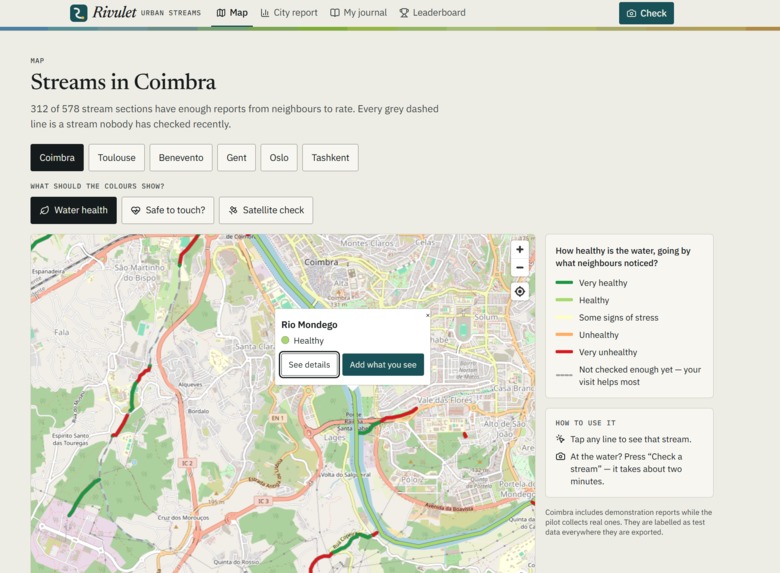
Task: Click the Healthy status dot in popup
Action: [x=285, y=340]
